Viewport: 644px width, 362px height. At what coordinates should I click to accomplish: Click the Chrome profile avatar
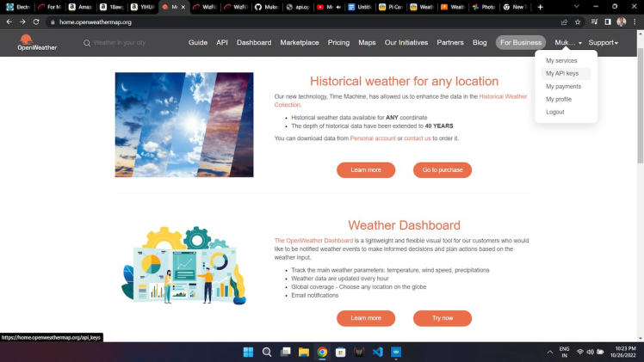(622, 21)
